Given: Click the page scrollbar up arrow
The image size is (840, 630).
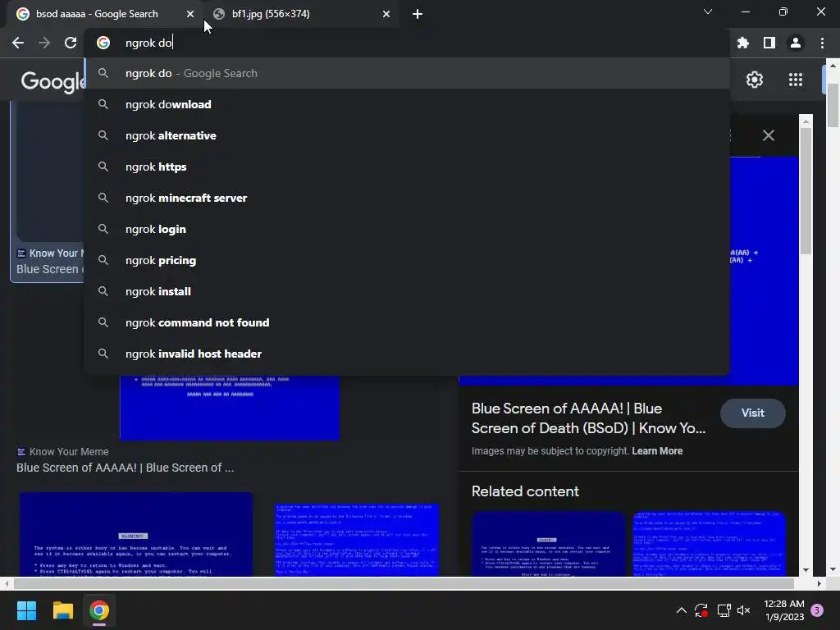Looking at the screenshot, I should [x=833, y=66].
